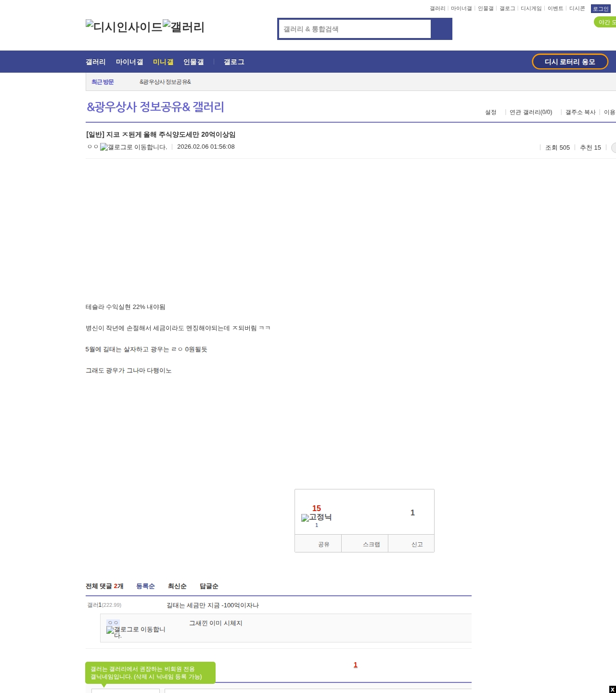Open the 설정 menu of the gallery
616x693 pixels.
(490, 112)
